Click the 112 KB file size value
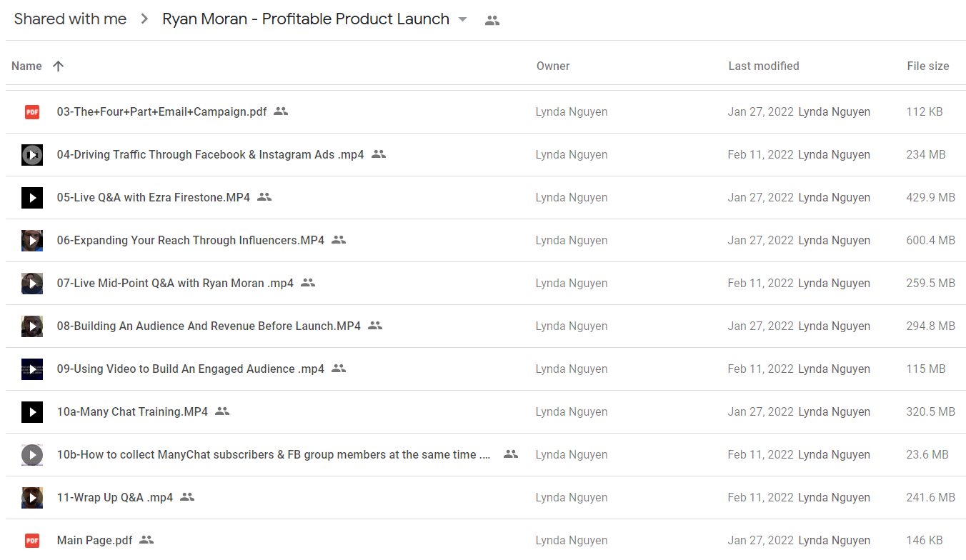The image size is (966, 560). pos(925,111)
